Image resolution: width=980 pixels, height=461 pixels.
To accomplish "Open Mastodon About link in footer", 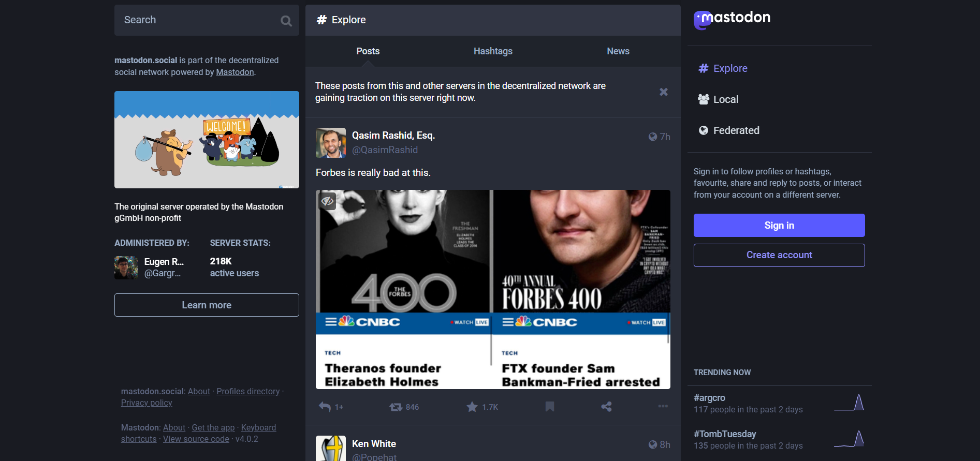I will tap(174, 428).
